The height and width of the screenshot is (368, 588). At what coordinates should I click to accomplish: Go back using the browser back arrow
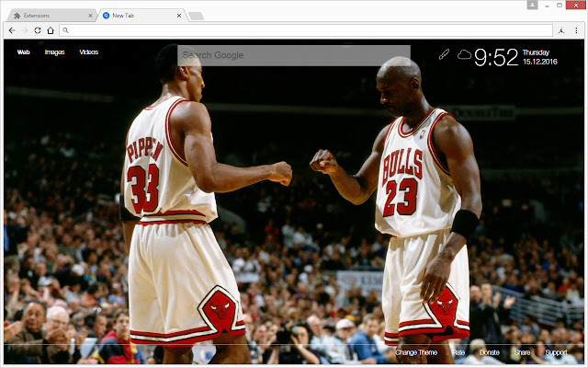coord(12,30)
